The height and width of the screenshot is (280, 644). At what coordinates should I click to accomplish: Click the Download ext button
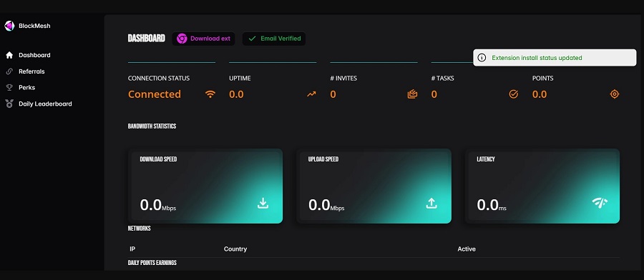(204, 39)
